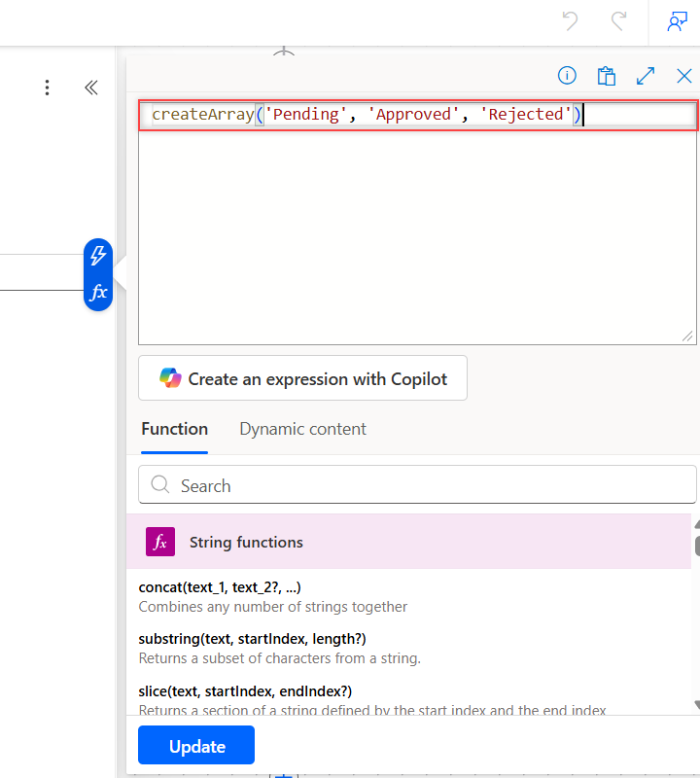
Task: Click the purple fx String functions icon
Action: coord(160,542)
